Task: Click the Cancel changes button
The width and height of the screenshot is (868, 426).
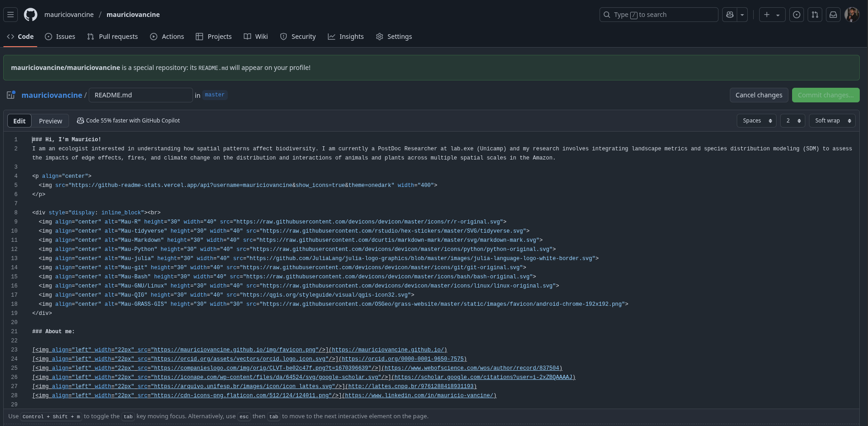Action: click(759, 95)
